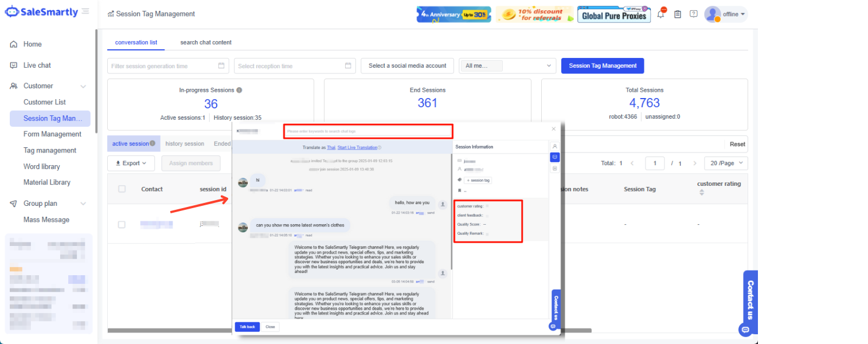
Task: Click the contact profile icon in chat panel
Action: point(554,146)
